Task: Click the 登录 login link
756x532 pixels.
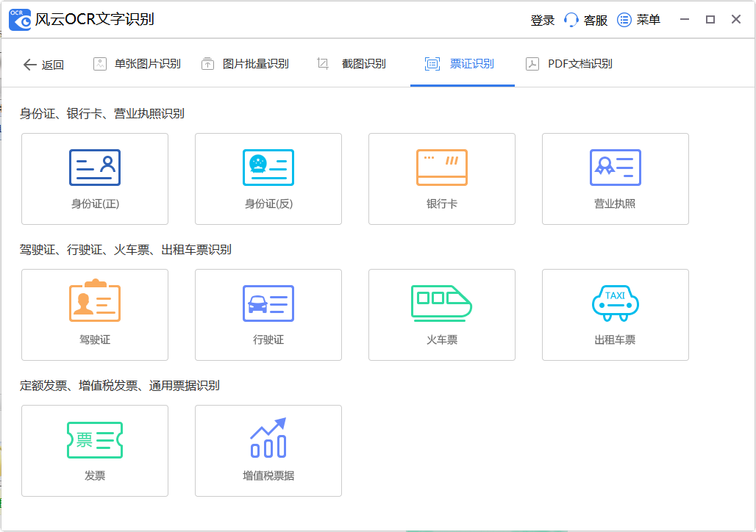Action: click(543, 21)
